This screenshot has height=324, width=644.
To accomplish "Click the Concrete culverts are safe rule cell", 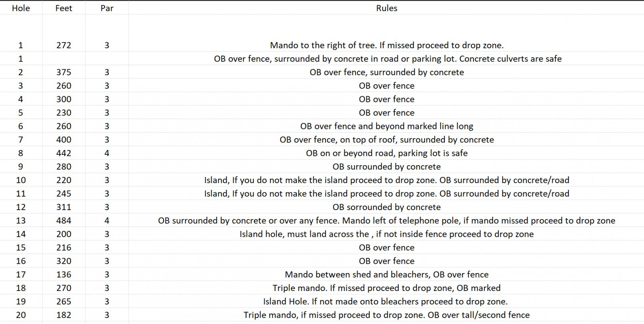I will coord(387,59).
